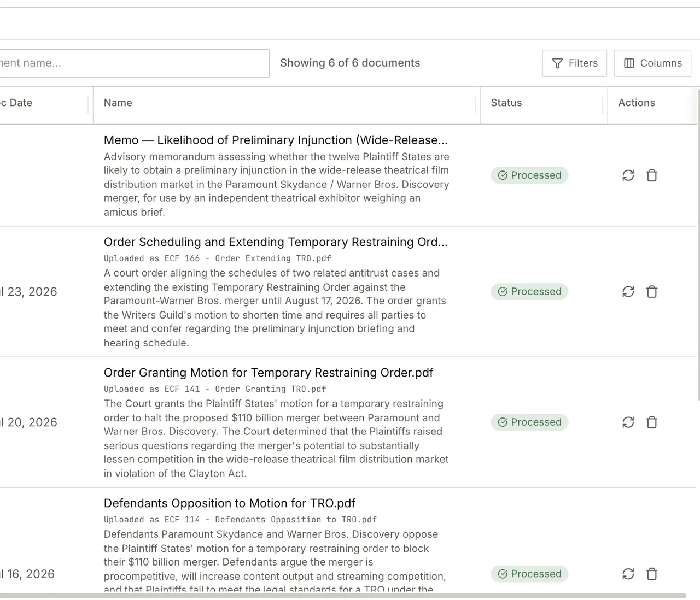Image resolution: width=700 pixels, height=600 pixels.
Task: Open the Memo — Likelihood of Preliminary Injunction title
Action: [x=276, y=140]
